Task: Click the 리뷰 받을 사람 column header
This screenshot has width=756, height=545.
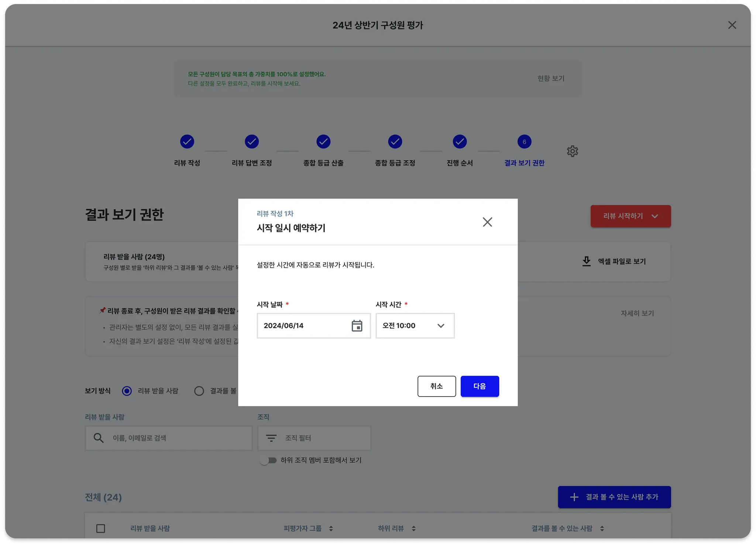Action: tap(150, 528)
